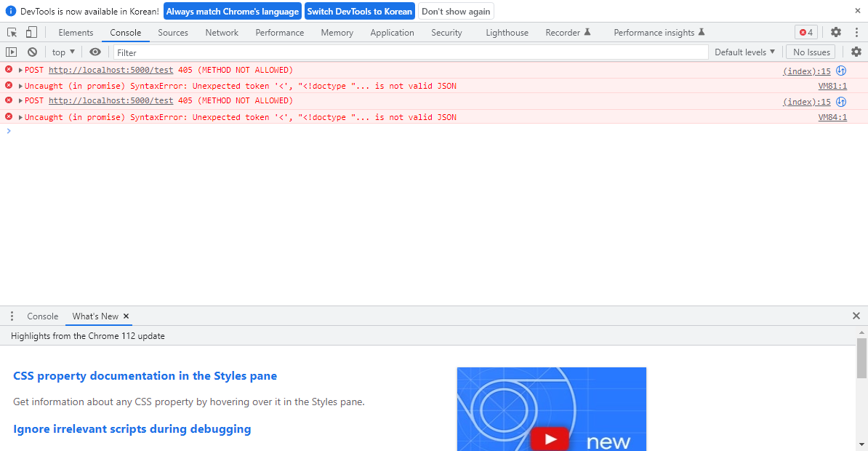Image resolution: width=868 pixels, height=451 pixels.
Task: Switch to the Sources tab
Action: (x=173, y=33)
